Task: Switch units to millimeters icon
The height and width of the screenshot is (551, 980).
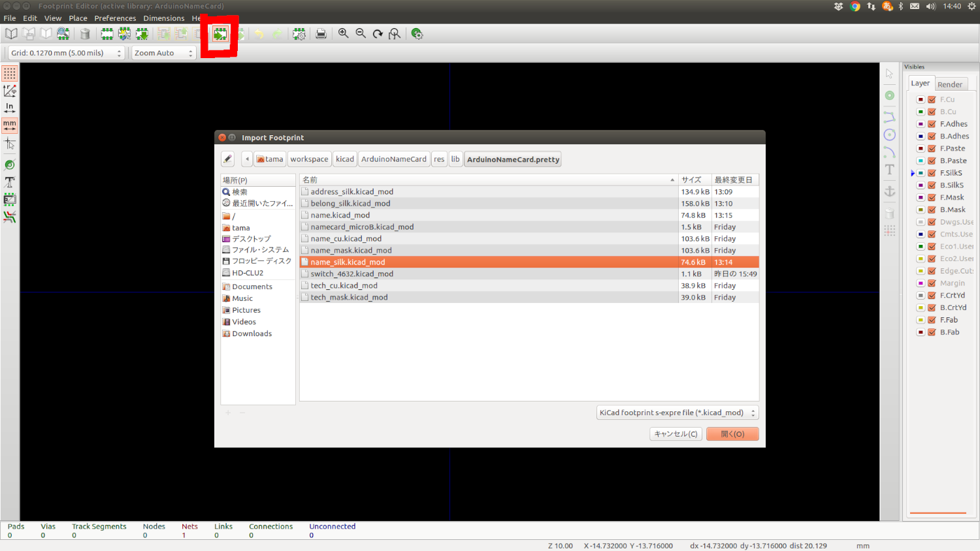Action: click(10, 125)
